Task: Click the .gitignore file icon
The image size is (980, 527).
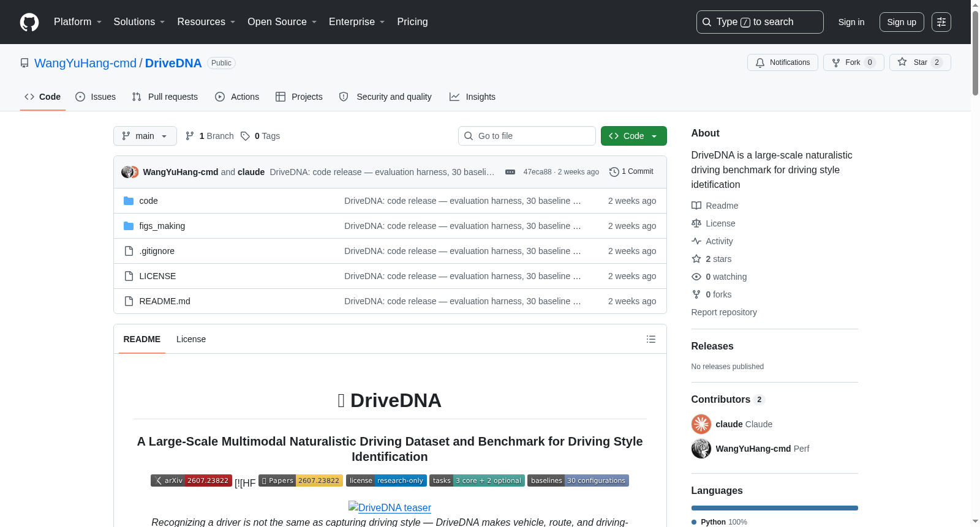Action: [129, 251]
